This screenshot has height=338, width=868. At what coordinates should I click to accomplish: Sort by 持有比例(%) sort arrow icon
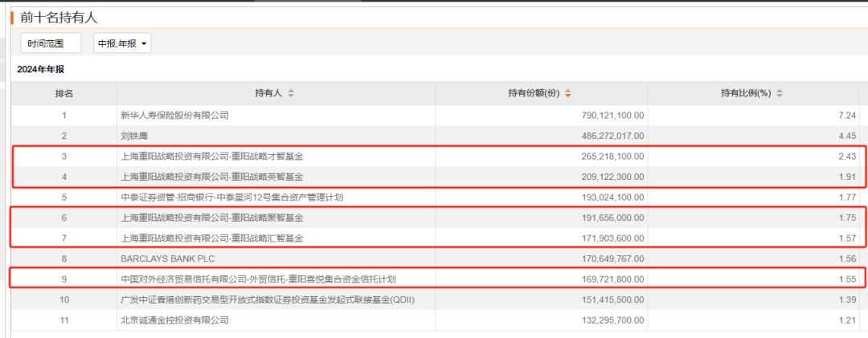(x=780, y=93)
